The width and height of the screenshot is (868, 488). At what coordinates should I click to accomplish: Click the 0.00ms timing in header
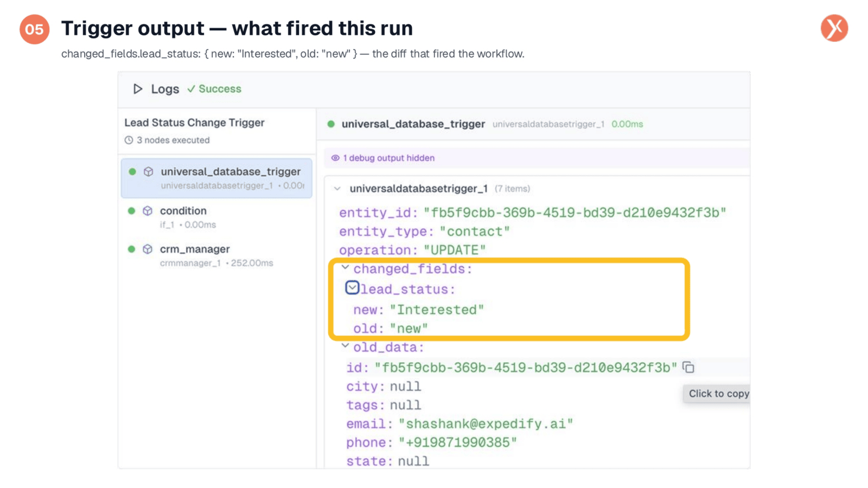pyautogui.click(x=627, y=124)
